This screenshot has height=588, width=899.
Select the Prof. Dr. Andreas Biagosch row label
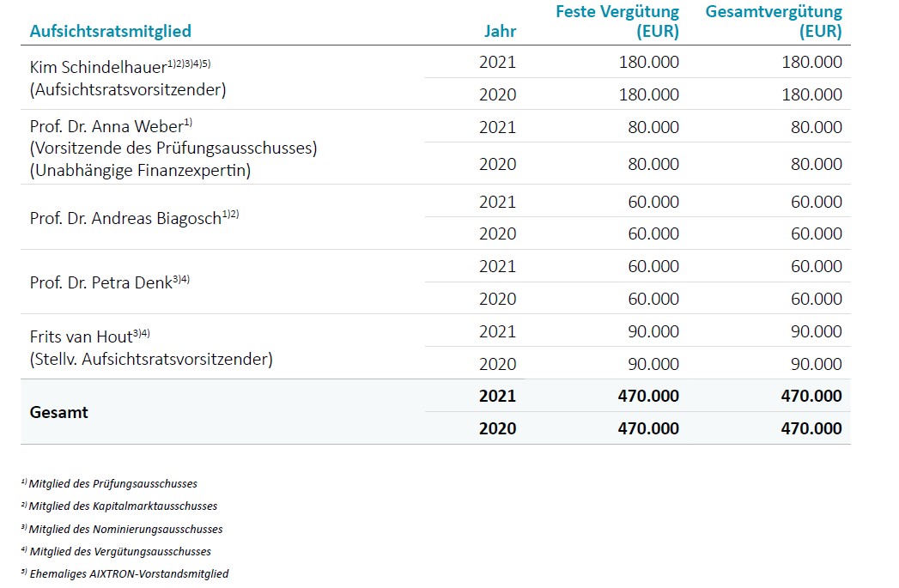click(x=125, y=217)
